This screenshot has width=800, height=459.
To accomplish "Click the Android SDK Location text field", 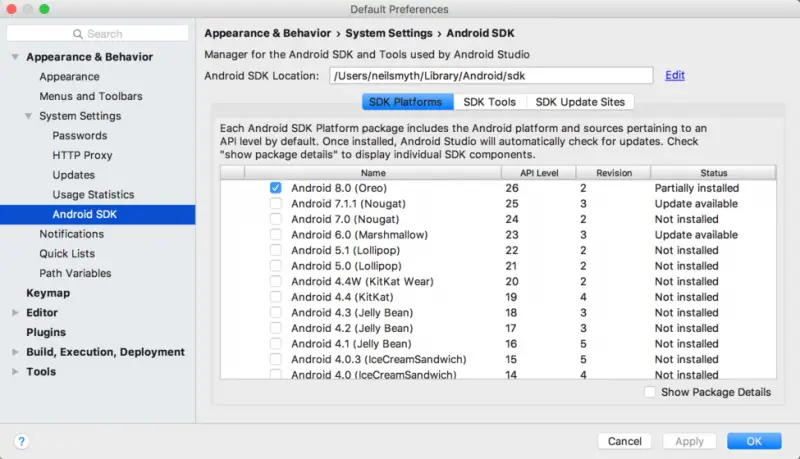I will pos(490,75).
